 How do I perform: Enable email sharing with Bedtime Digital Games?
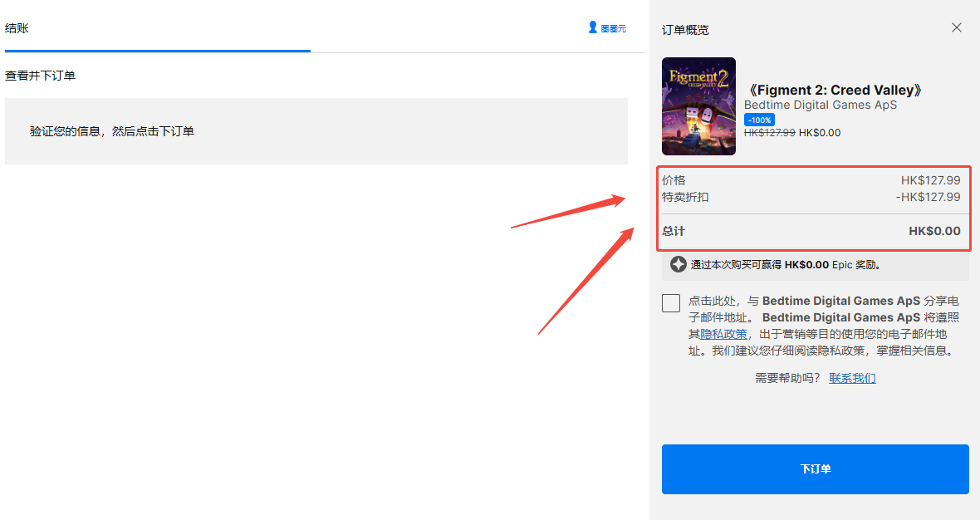pyautogui.click(x=670, y=303)
